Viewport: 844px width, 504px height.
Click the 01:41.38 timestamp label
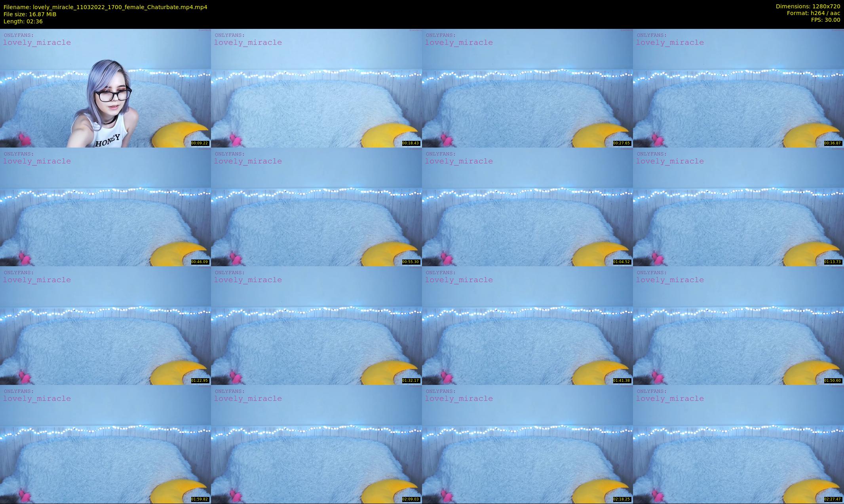[x=622, y=381]
